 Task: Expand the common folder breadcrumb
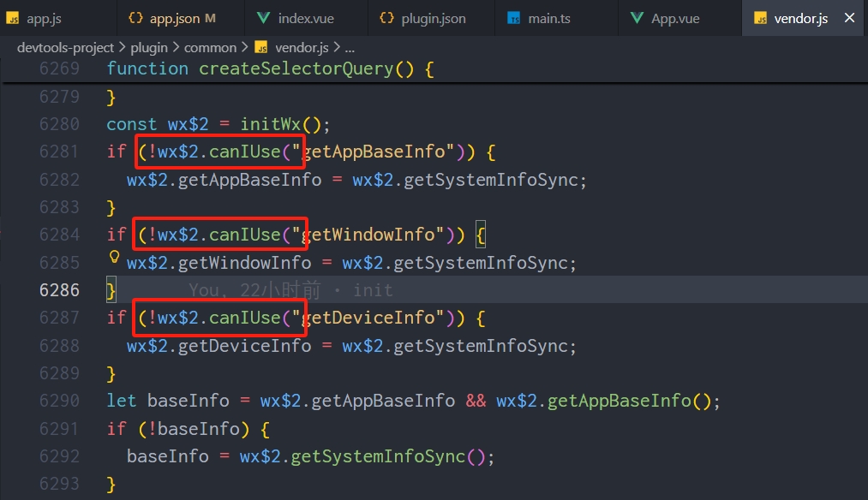(x=210, y=48)
